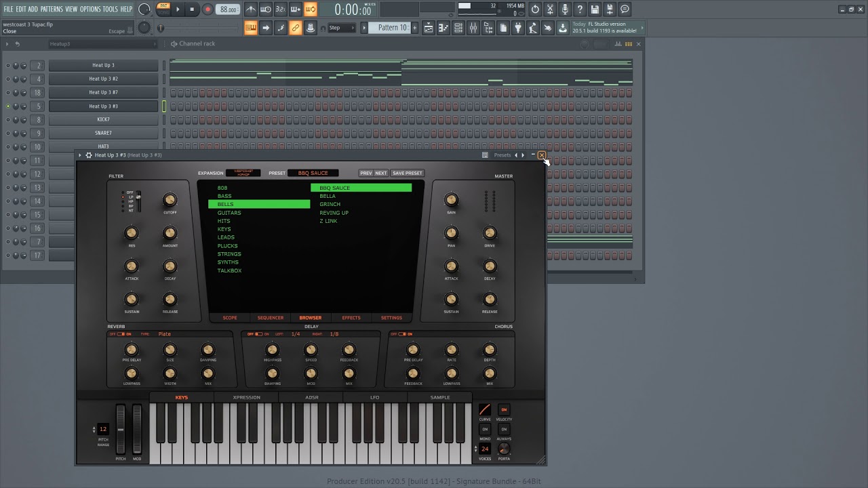This screenshot has height=488, width=868.
Task: Open the Mixer view icon
Action: pyautogui.click(x=473, y=28)
